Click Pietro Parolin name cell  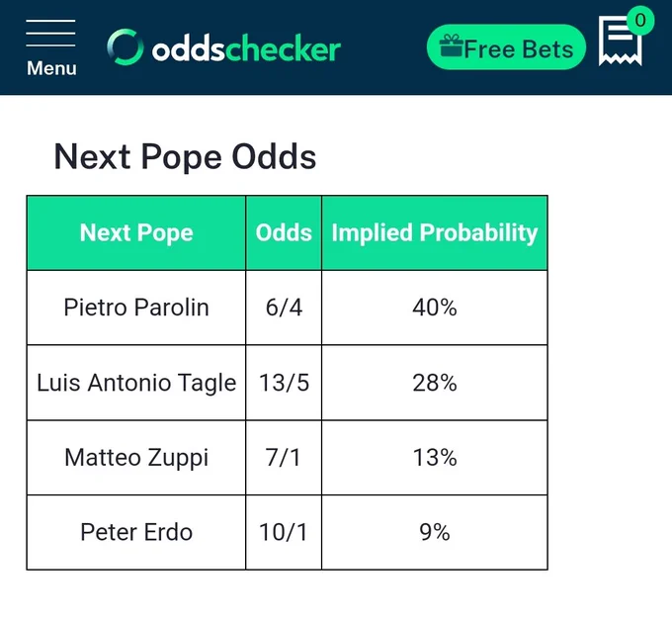coord(136,308)
